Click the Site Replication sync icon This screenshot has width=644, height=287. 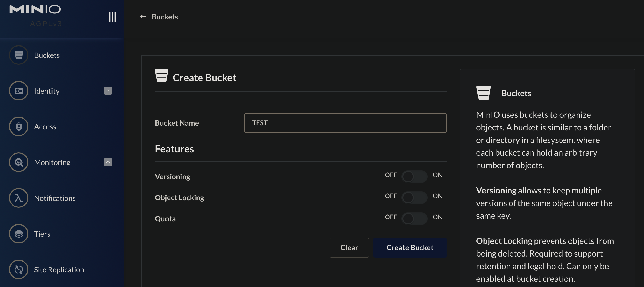click(19, 270)
